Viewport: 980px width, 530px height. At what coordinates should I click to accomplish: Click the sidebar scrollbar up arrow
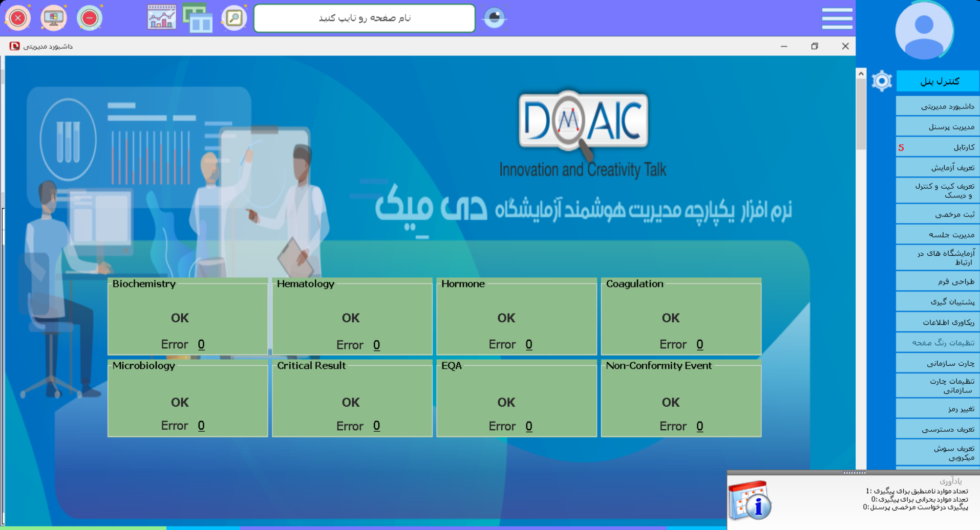click(861, 74)
